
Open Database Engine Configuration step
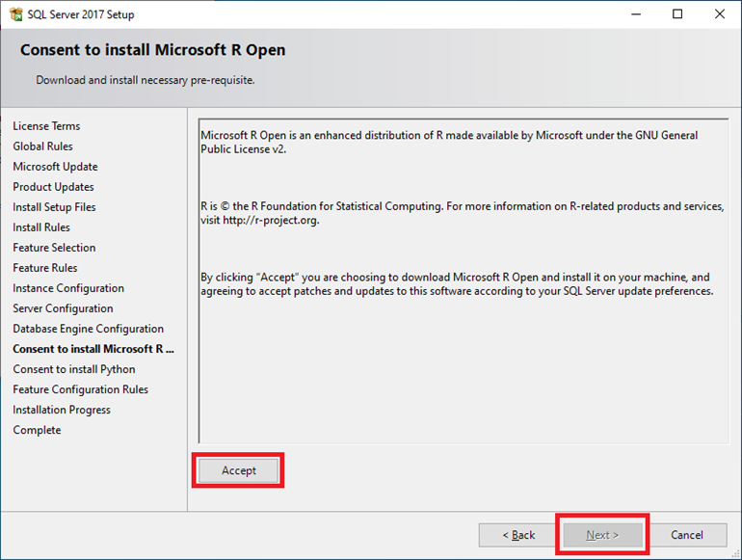coord(89,329)
